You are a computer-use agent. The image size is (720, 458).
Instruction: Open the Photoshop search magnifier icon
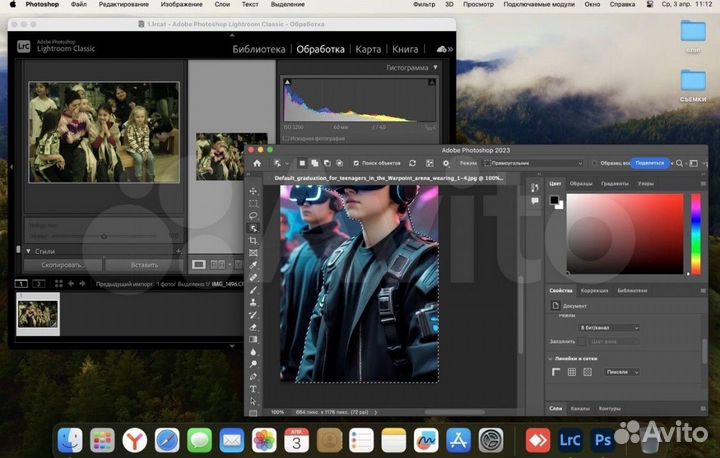(x=679, y=162)
